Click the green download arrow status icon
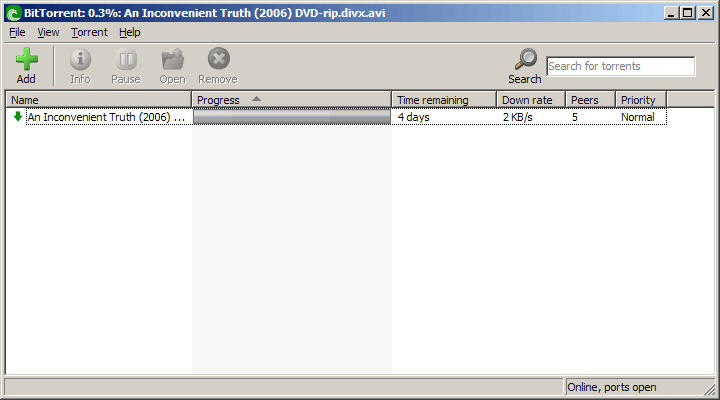Viewport: 720px width, 400px height. pos(17,117)
